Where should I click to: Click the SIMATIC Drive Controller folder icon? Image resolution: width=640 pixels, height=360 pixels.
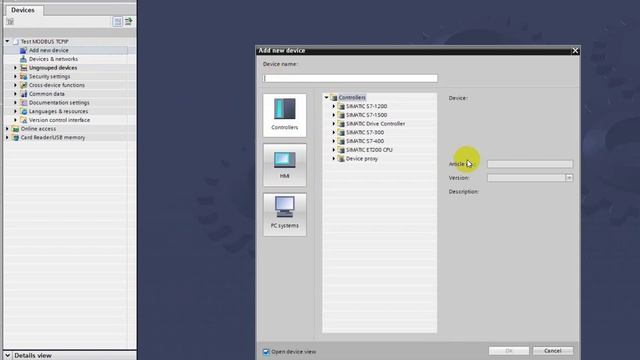tap(341, 124)
